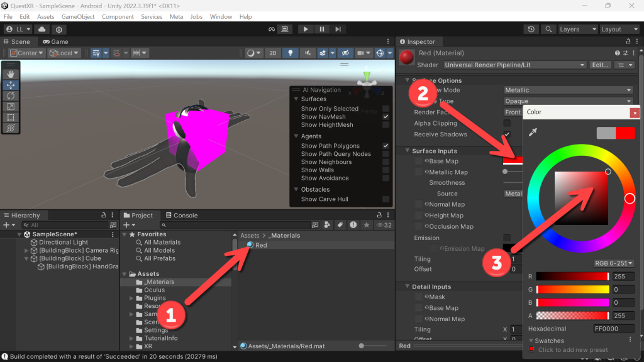
Task: Open material help icon in Inspector
Action: [618, 53]
